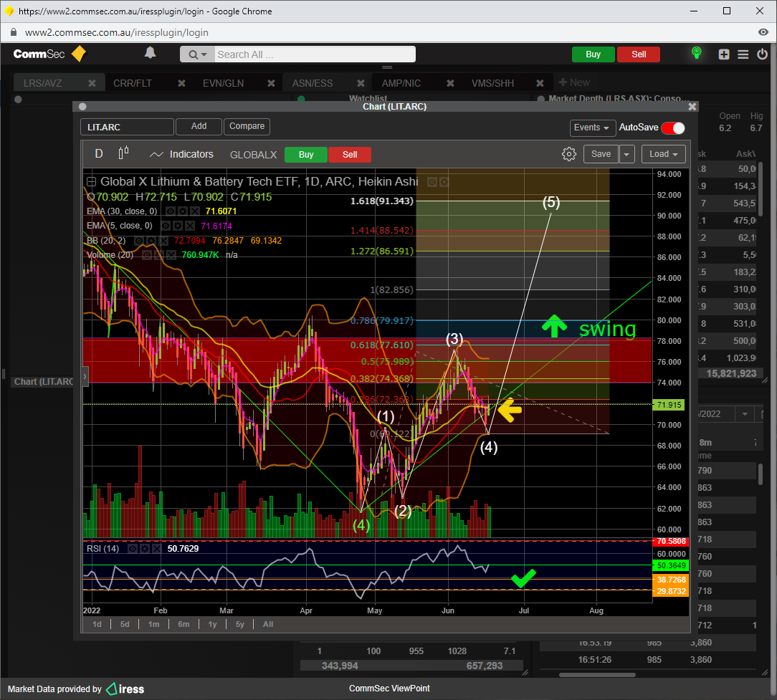The width and height of the screenshot is (777, 700).
Task: Toggle visibility of RSI (14)
Action: (x=133, y=549)
